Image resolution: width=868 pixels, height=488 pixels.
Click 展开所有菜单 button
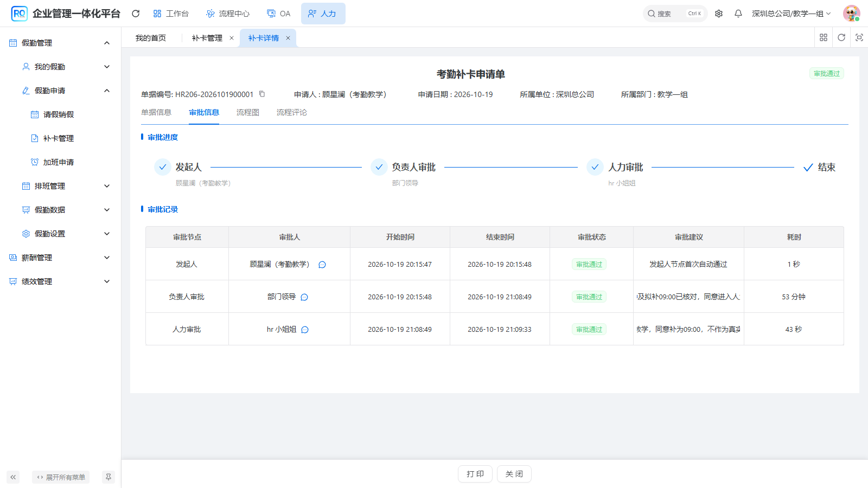tap(61, 477)
